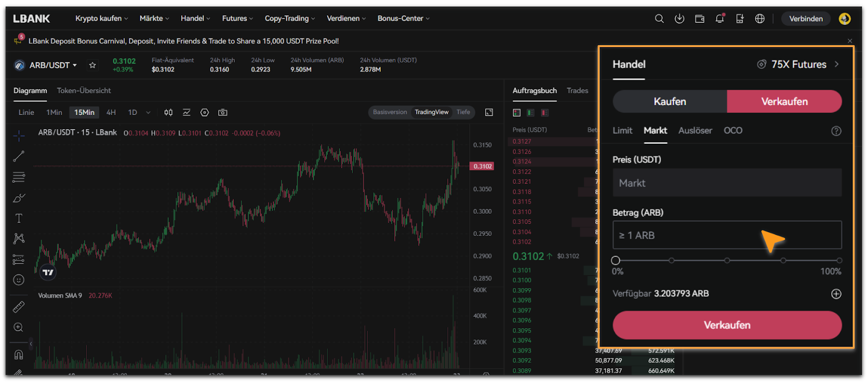This screenshot has height=384, width=868.
Task: Open LBank Deposit Bonus Carnival announcement
Action: (x=183, y=41)
